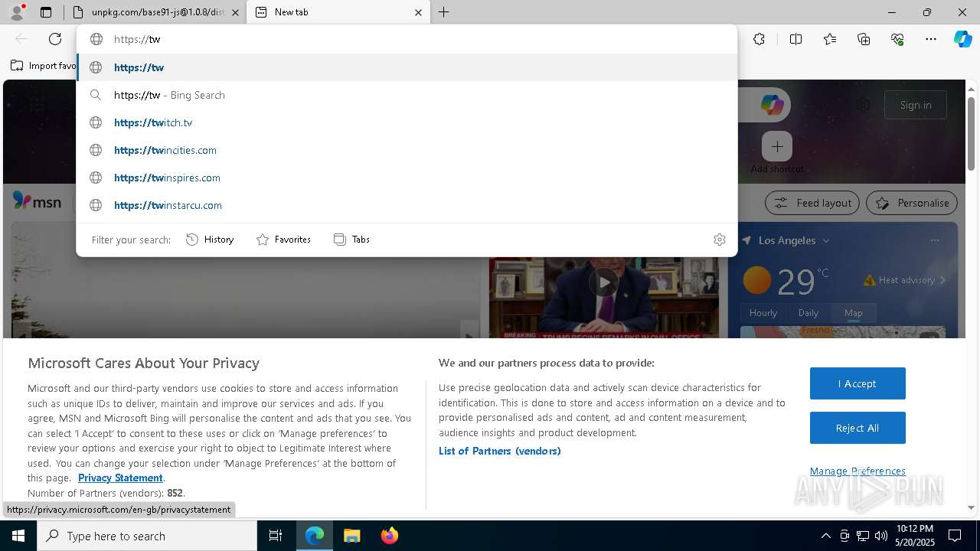Screen dimensions: 980x551
Task: Open the taskbar clock and date
Action: pos(914,536)
